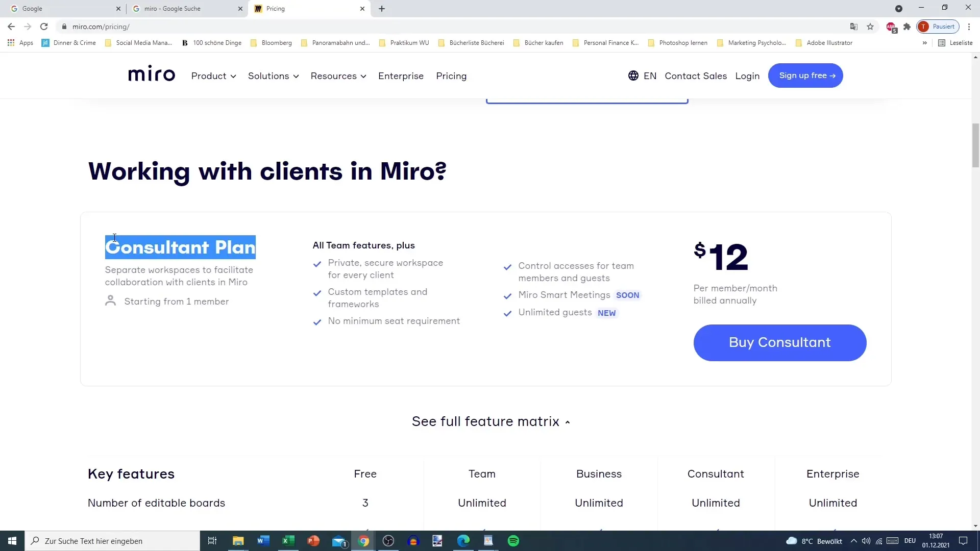This screenshot has width=980, height=551.
Task: Open the Bloomberg bookmark folder
Action: pyautogui.click(x=271, y=43)
